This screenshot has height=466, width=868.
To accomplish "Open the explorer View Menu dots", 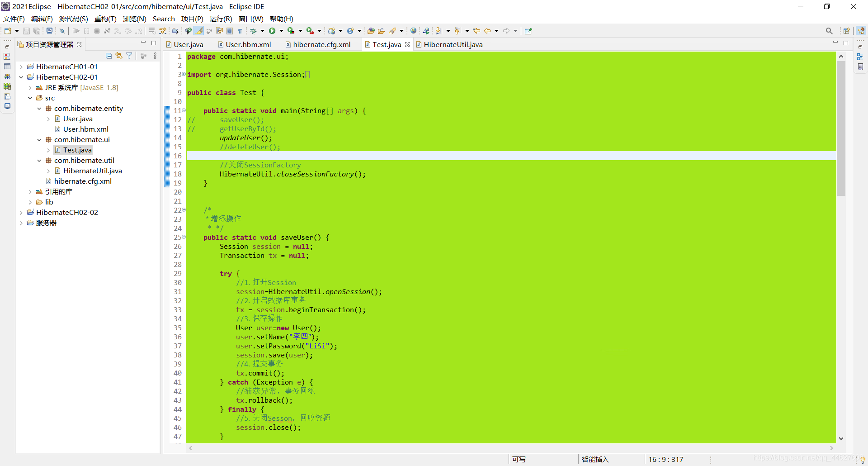I will [155, 56].
